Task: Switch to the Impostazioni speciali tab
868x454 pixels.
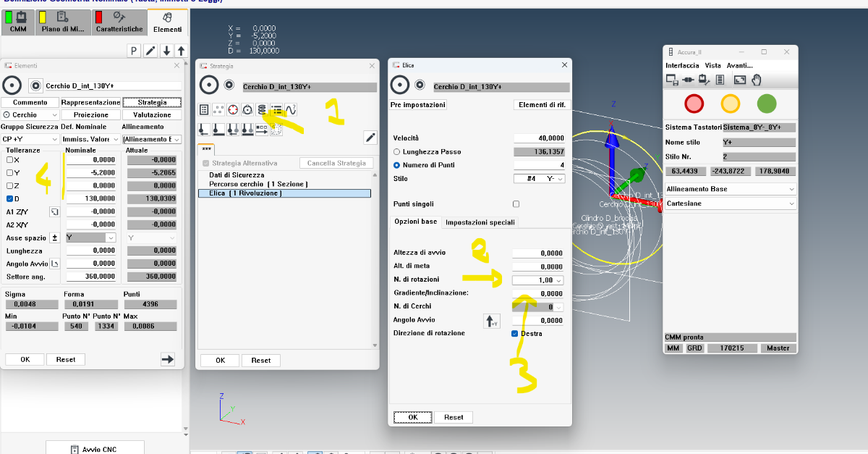Action: (x=480, y=222)
